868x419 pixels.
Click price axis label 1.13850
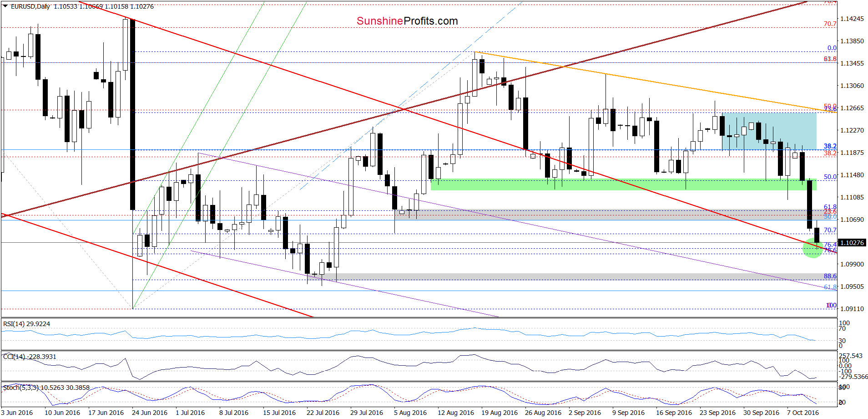[852, 41]
